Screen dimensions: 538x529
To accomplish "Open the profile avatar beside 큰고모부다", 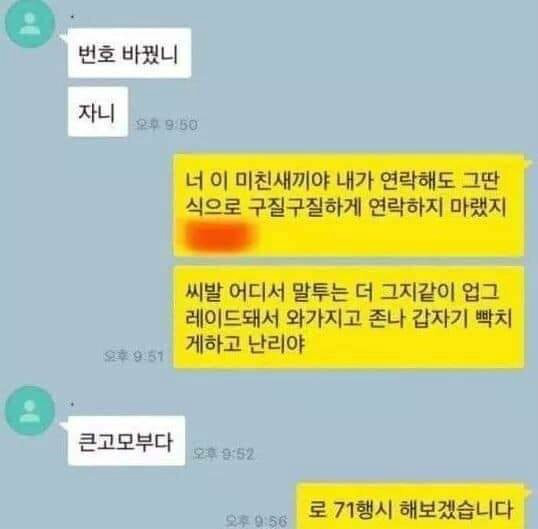I will [x=30, y=410].
